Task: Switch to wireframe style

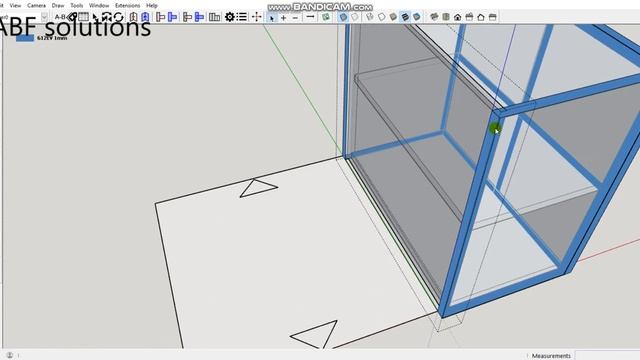Action: click(x=370, y=17)
